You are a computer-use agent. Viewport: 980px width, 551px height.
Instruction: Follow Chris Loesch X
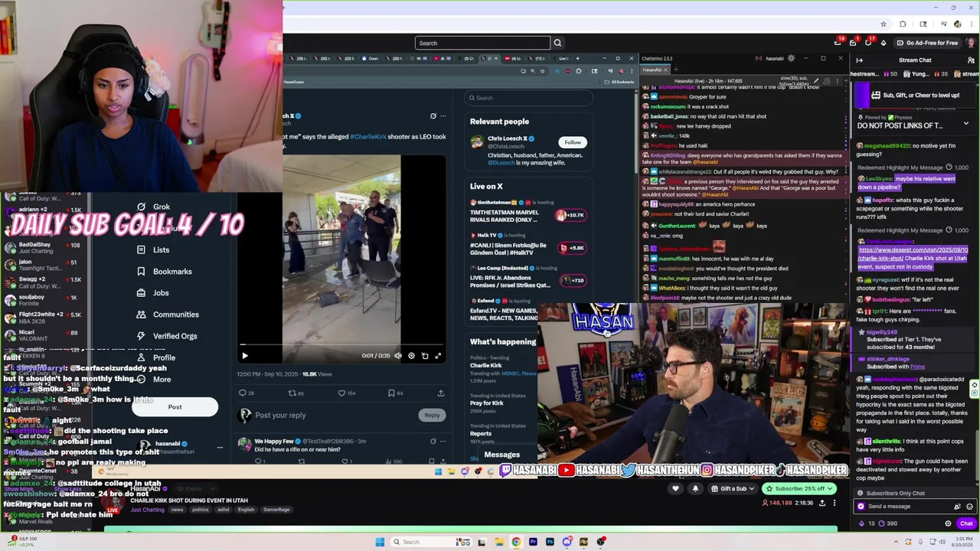(x=573, y=142)
